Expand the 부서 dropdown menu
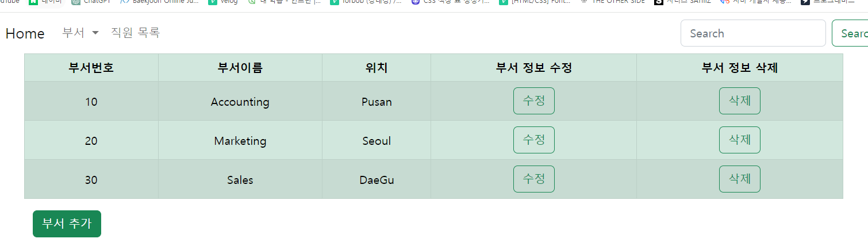868x250 pixels. click(x=80, y=33)
